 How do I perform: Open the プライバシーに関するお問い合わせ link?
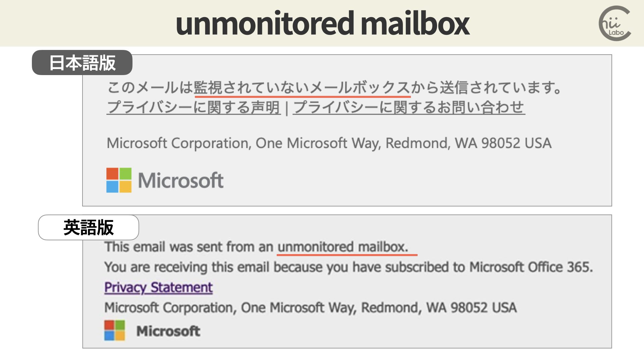click(409, 108)
